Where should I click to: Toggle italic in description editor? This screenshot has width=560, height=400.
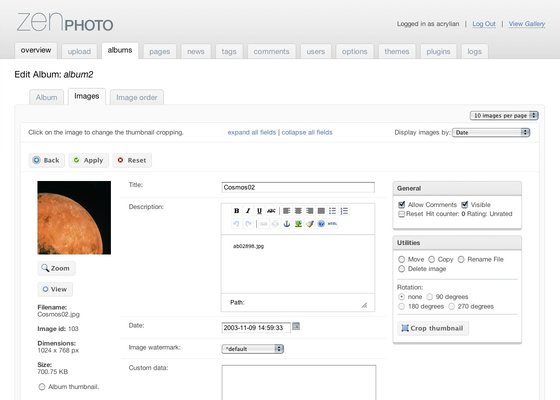[248, 211]
